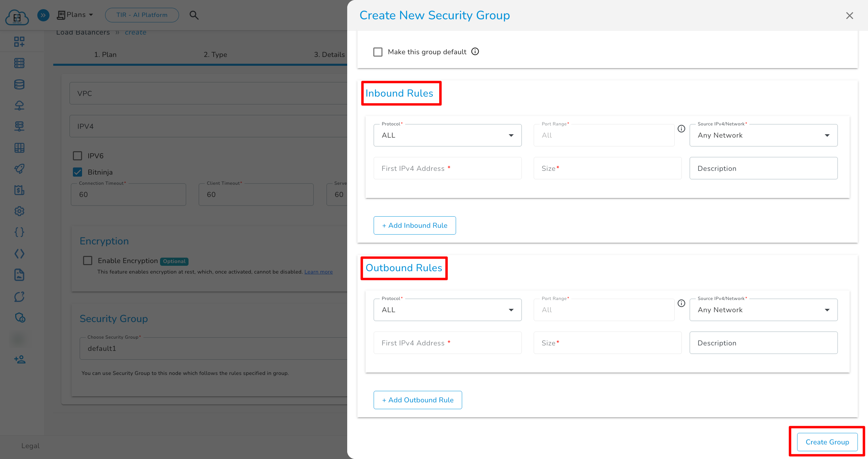Click the Create Group button

(827, 442)
